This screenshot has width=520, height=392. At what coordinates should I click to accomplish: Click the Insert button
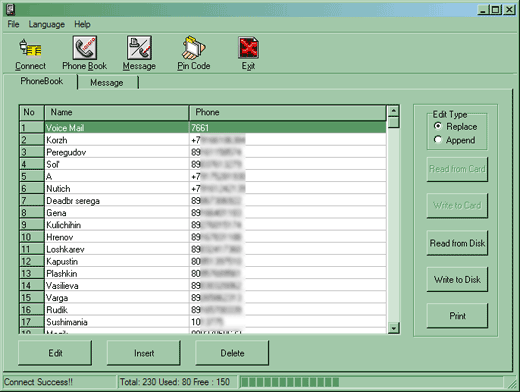[x=144, y=353]
